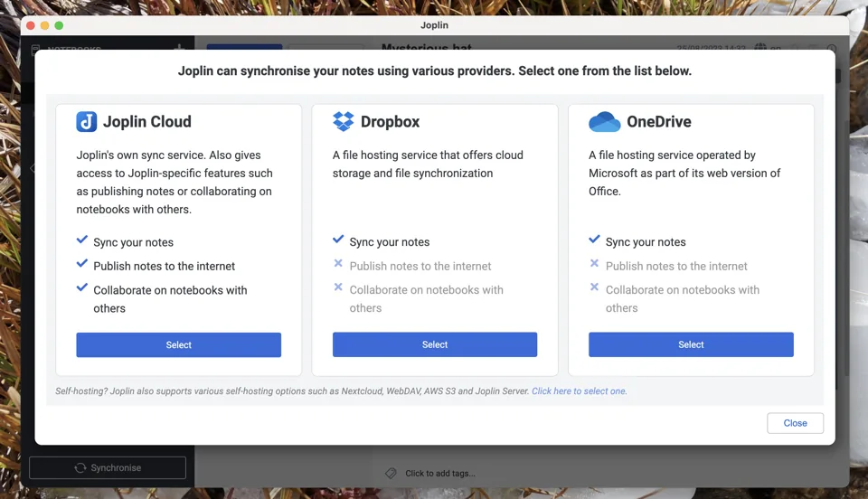Click the 'Joplin's own sync service' description
Screen dimensions: 868x499
click(175, 182)
